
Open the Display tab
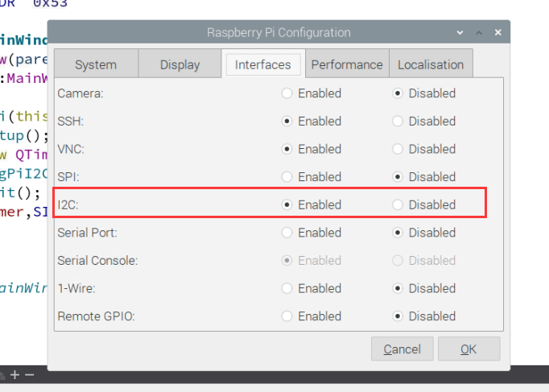point(180,64)
